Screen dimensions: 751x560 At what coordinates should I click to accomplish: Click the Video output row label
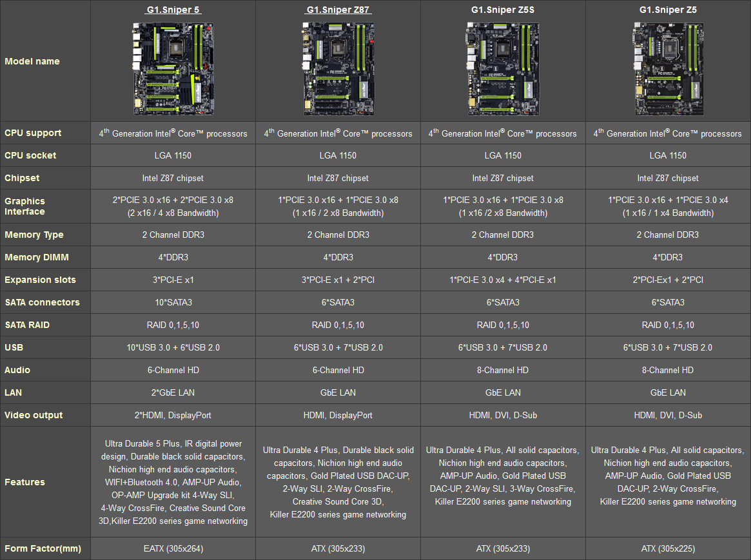click(x=34, y=416)
